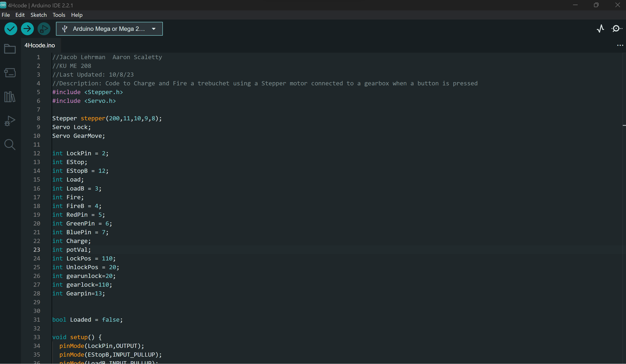626x364 pixels.
Task: Open the Sketchbook folder icon in sidebar
Action: (x=10, y=49)
